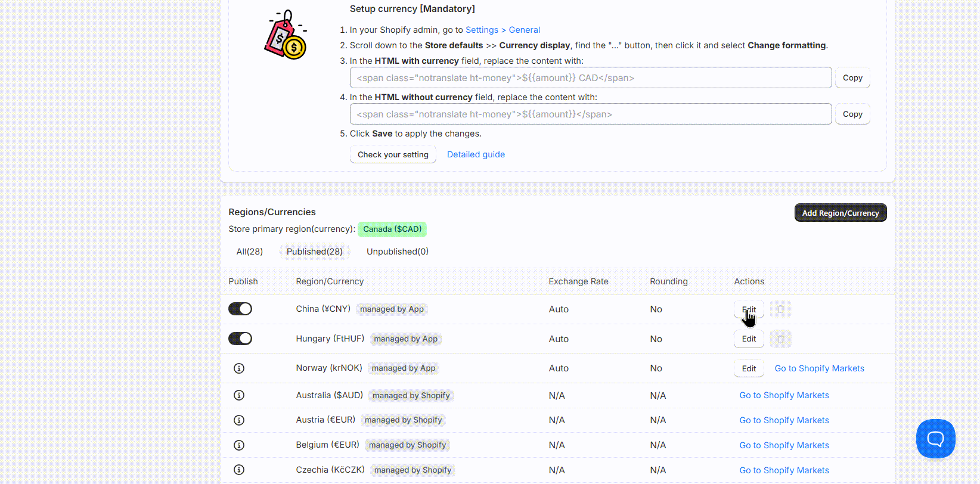Click 'managed by App' tag for China

[x=392, y=309]
